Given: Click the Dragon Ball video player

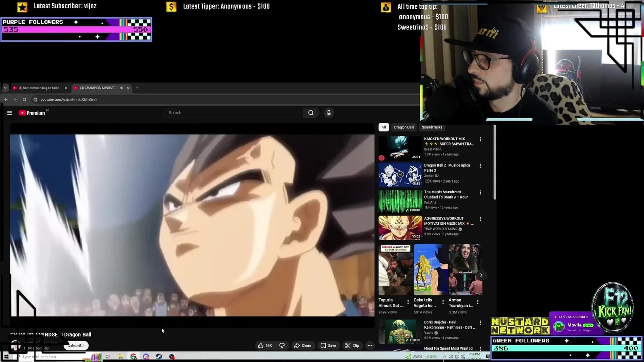Looking at the screenshot, I should click(192, 225).
